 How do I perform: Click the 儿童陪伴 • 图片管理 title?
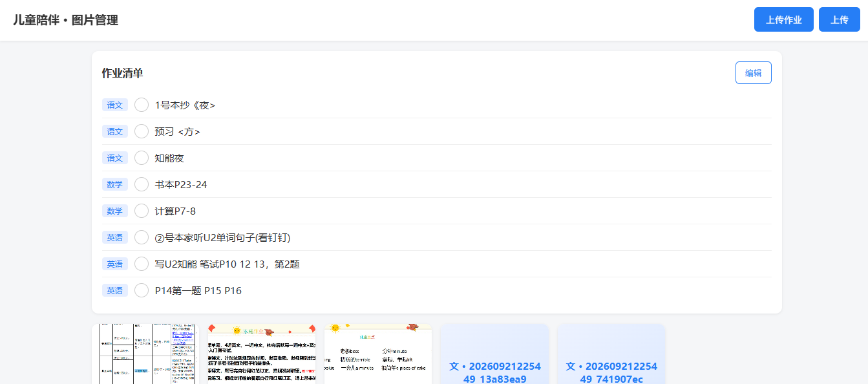(65, 20)
